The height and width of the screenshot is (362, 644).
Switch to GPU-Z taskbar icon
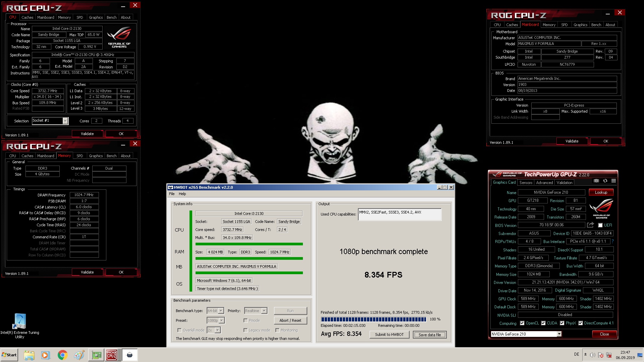click(x=96, y=355)
